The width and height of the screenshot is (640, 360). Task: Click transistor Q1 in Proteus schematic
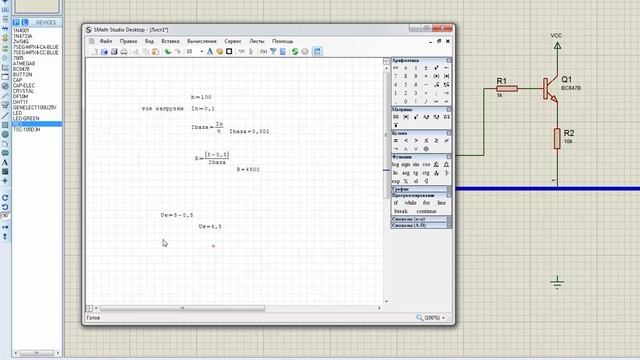551,89
